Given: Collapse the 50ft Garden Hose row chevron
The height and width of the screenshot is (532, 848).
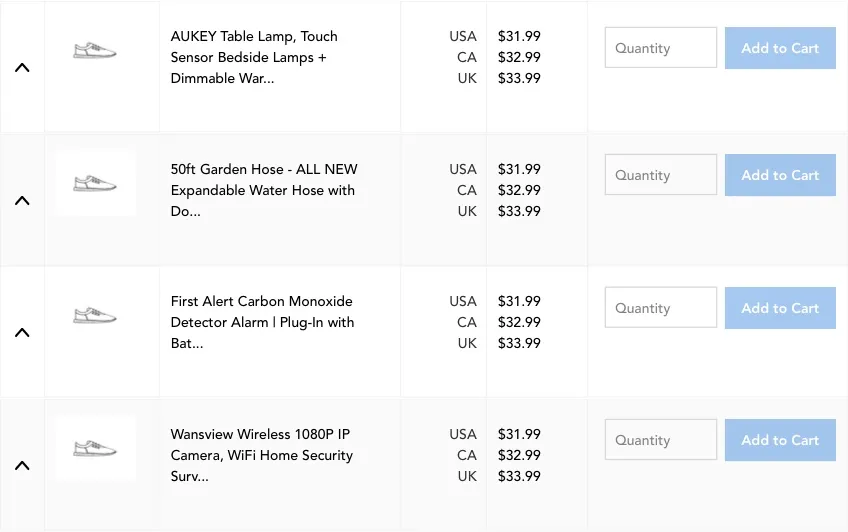Looking at the screenshot, I should tap(22, 200).
